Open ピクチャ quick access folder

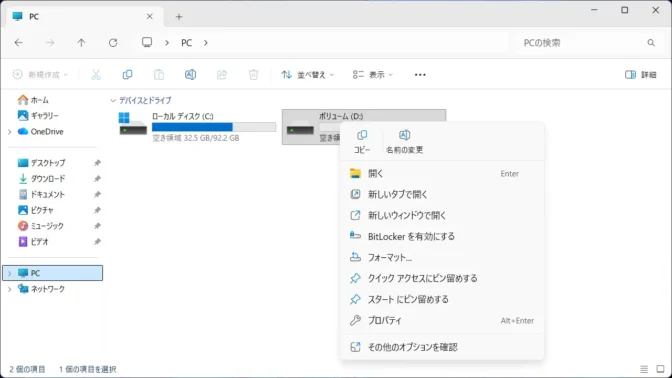(x=42, y=210)
